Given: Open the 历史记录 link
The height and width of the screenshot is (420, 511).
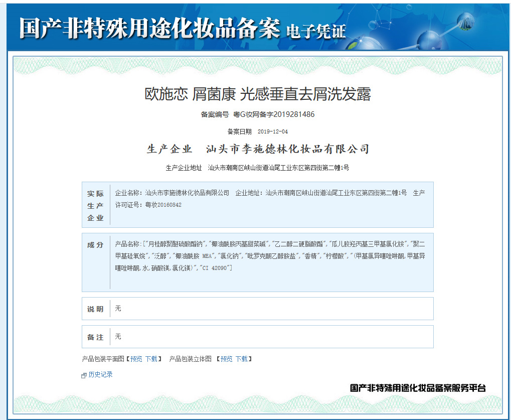Looking at the screenshot, I should (100, 375).
